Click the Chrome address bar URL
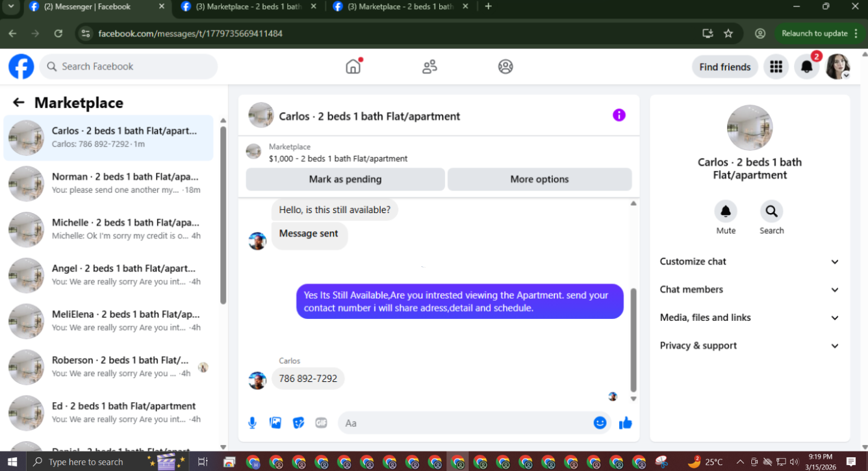 pos(190,33)
